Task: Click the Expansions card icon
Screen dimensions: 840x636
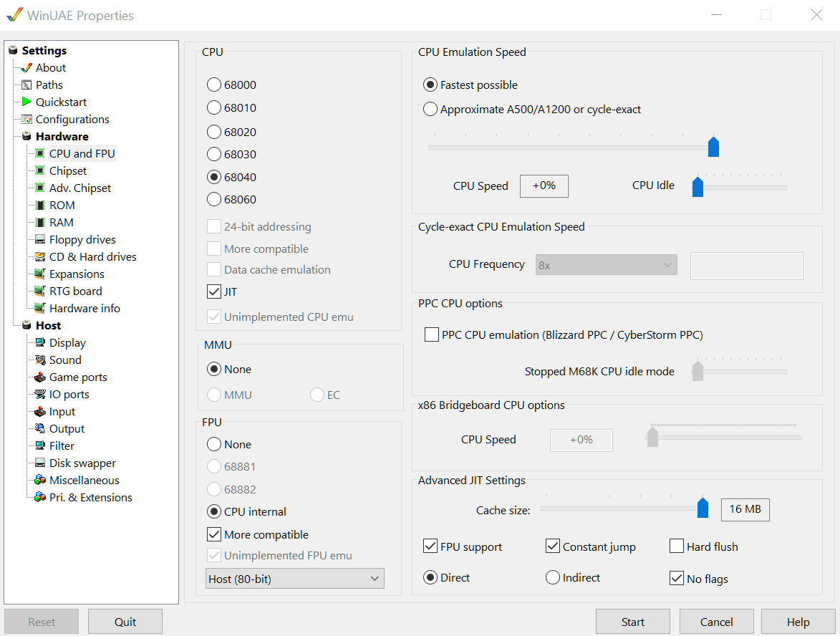Action: click(39, 274)
